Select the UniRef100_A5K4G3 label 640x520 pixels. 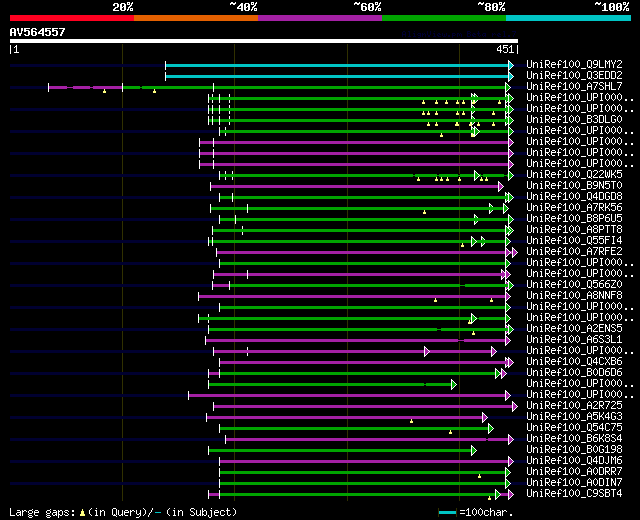[x=574, y=417]
